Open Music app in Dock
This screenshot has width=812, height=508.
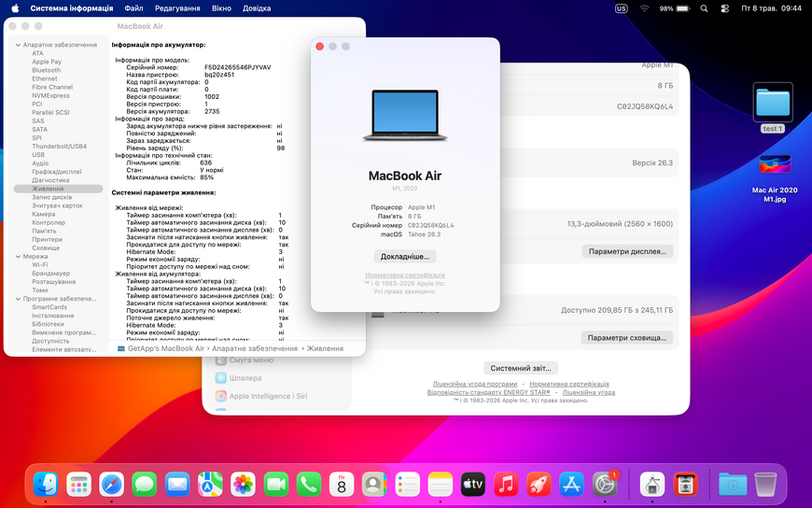[506, 485]
